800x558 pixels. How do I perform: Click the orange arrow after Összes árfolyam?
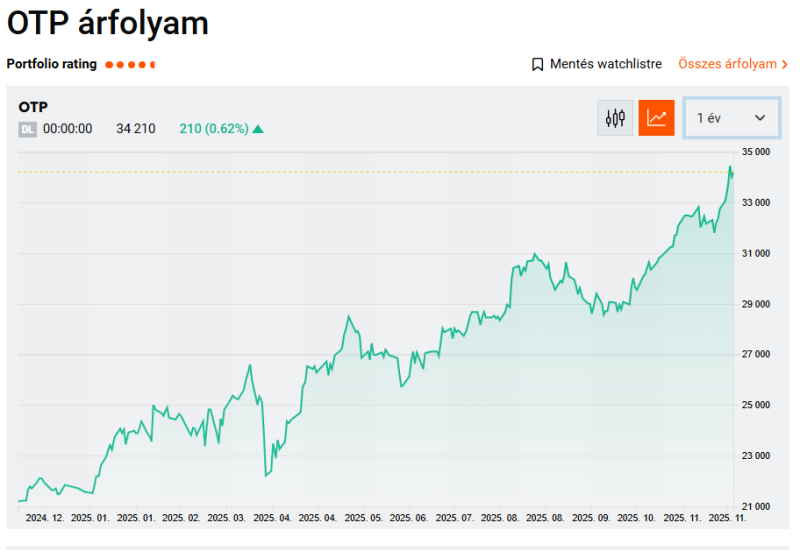pos(785,64)
